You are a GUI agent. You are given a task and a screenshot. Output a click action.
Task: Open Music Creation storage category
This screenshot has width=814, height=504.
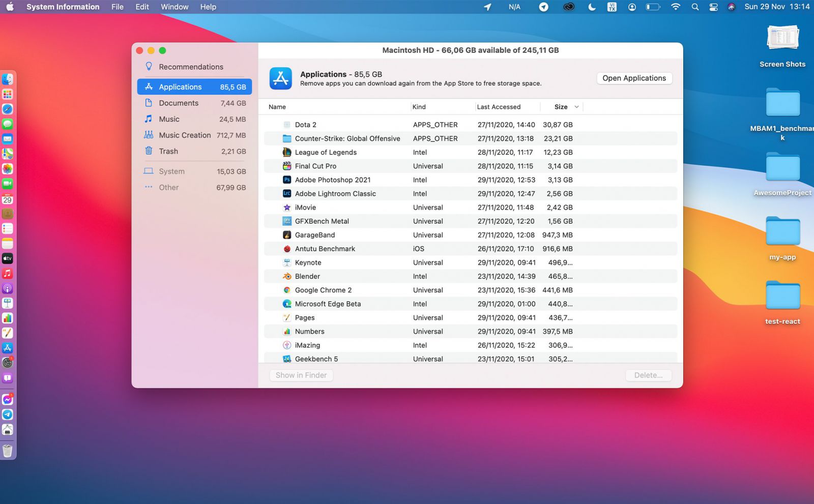(194, 135)
